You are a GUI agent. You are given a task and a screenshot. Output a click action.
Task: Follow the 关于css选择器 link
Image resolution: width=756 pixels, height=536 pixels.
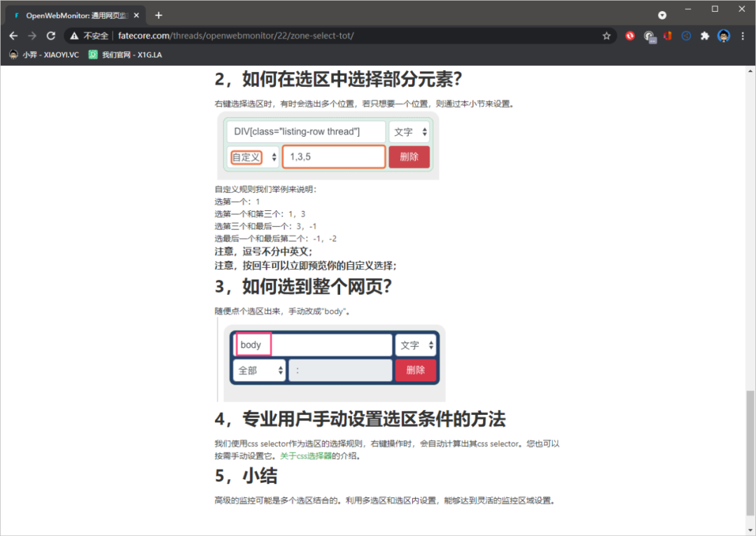tap(306, 456)
